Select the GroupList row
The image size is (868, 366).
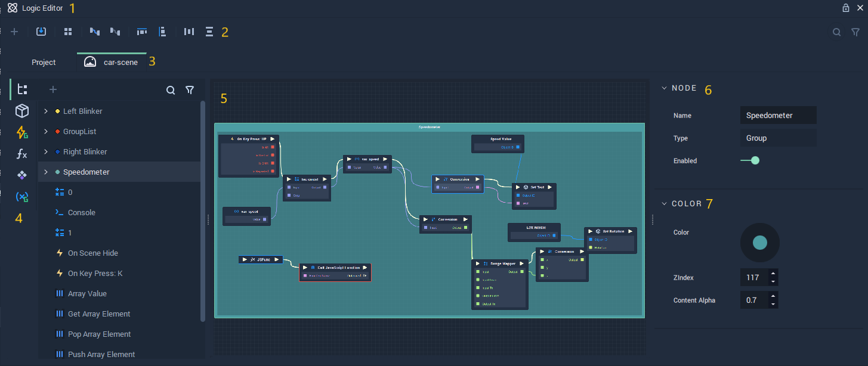coord(119,131)
